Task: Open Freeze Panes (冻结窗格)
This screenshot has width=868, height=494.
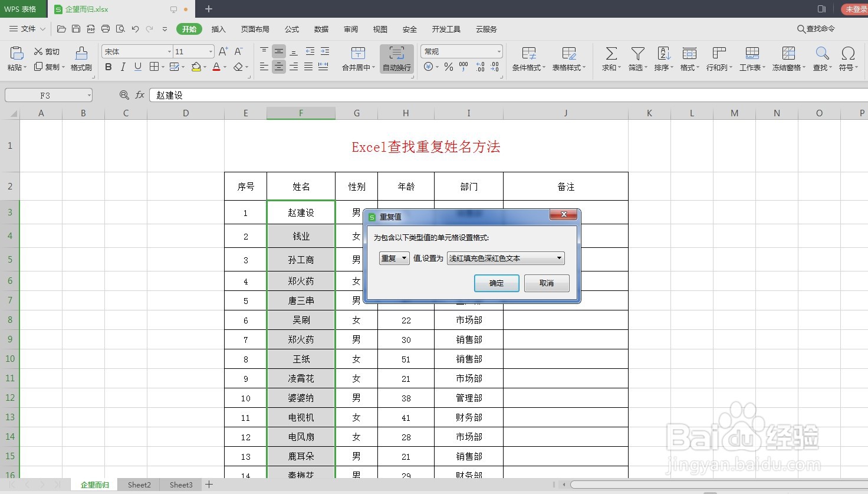Action: 788,59
